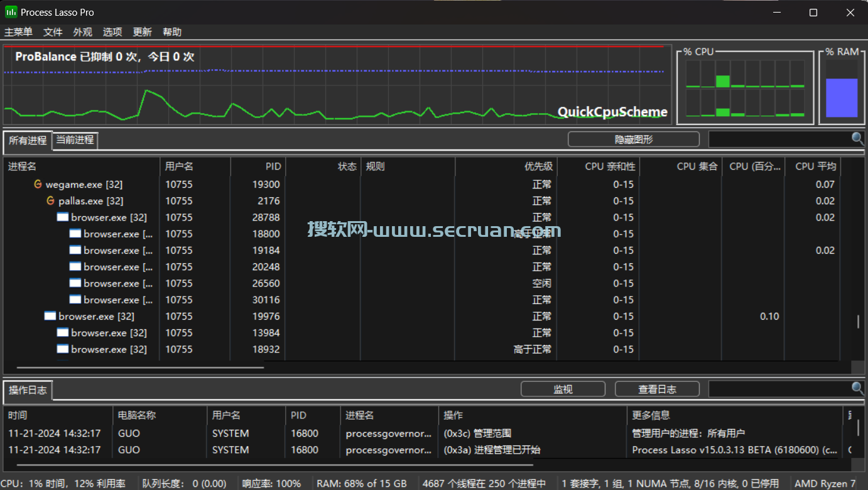
Task: Click the process search magnifier icon
Action: tap(857, 139)
